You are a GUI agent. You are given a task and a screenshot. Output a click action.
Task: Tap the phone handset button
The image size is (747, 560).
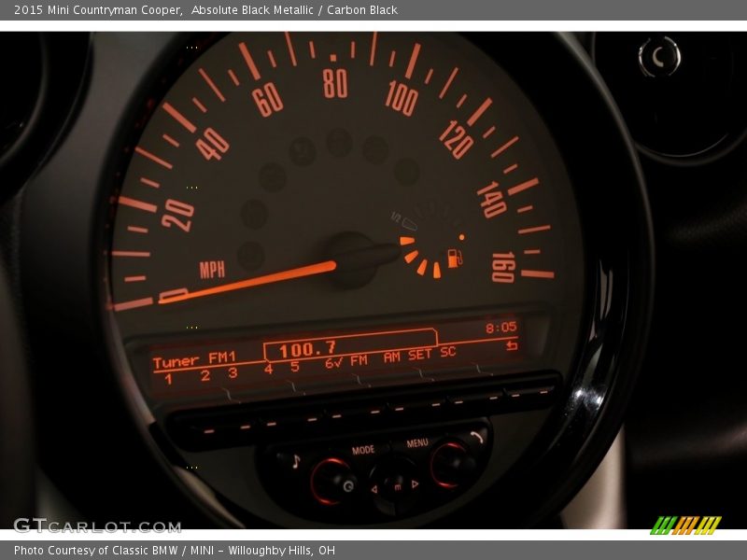[477, 436]
